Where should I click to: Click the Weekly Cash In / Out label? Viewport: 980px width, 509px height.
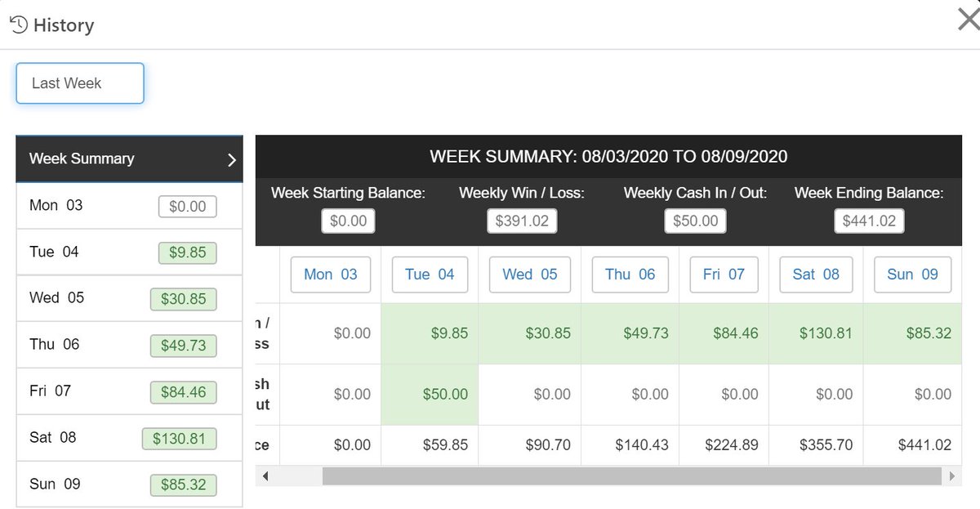(x=696, y=194)
